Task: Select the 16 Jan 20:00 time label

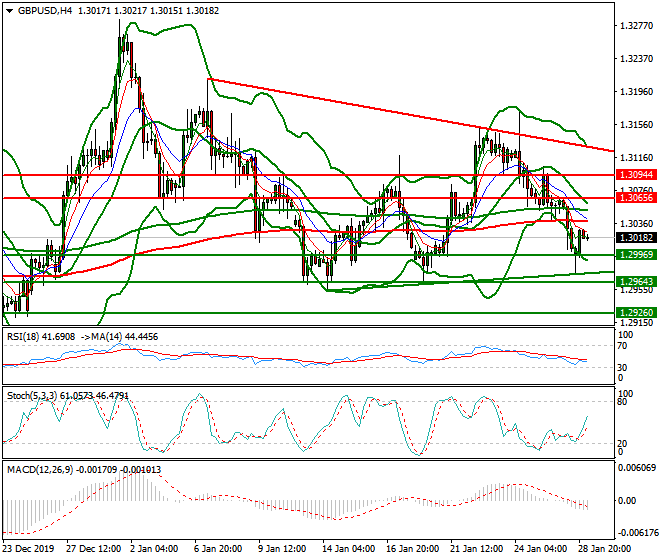Action: [x=412, y=549]
